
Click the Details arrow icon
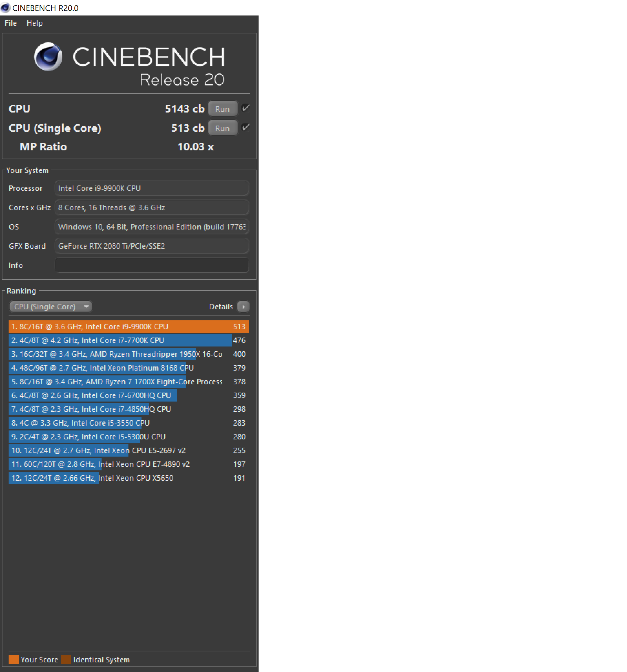pos(243,306)
